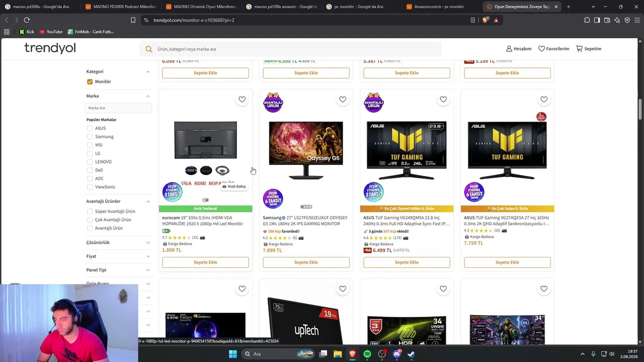Switch to maono pd100x amazon tab
Viewport: 644px width, 362px height.
(281, 7)
